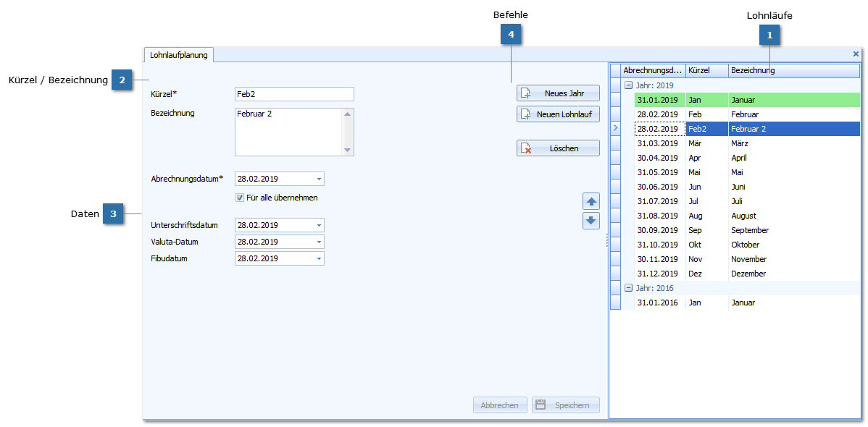Click into the Kürzel input field

click(293, 94)
